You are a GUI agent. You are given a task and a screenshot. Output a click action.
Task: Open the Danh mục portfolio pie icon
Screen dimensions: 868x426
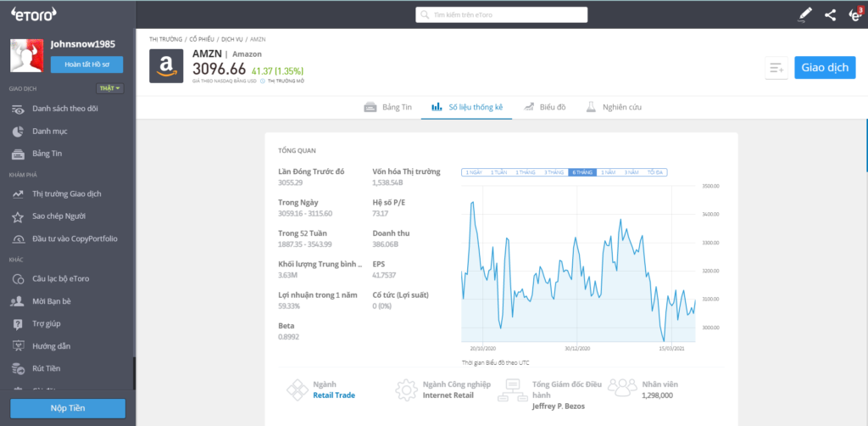18,132
